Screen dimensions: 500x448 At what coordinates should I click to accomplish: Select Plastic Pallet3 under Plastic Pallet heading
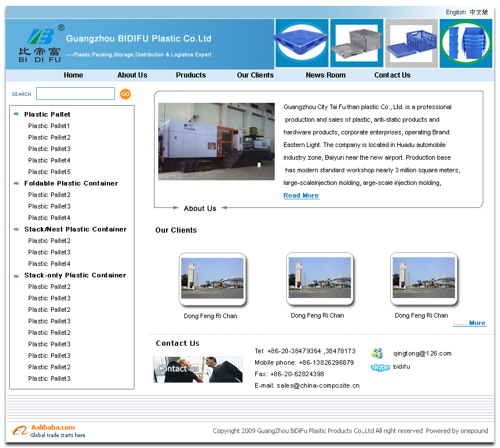[x=49, y=149]
